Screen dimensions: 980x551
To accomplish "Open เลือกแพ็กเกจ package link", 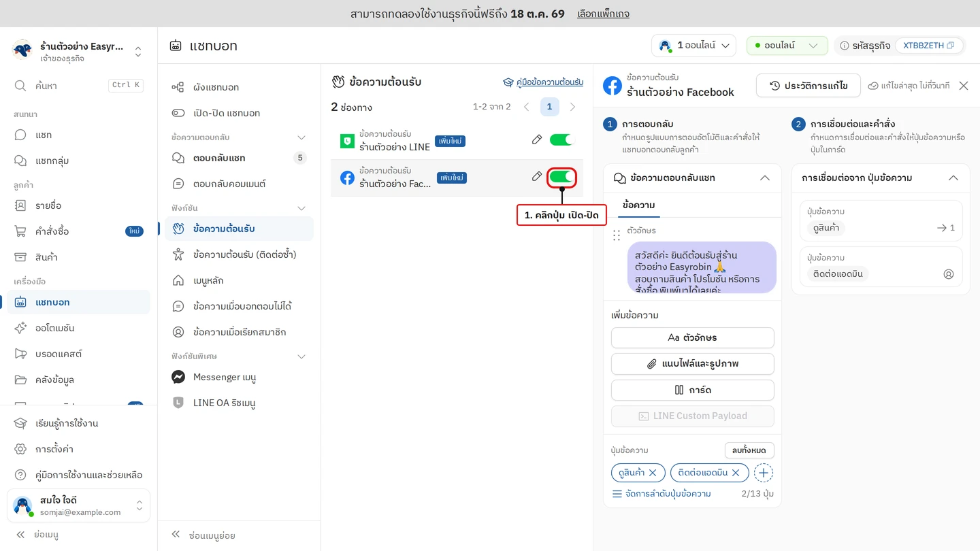I will point(603,14).
